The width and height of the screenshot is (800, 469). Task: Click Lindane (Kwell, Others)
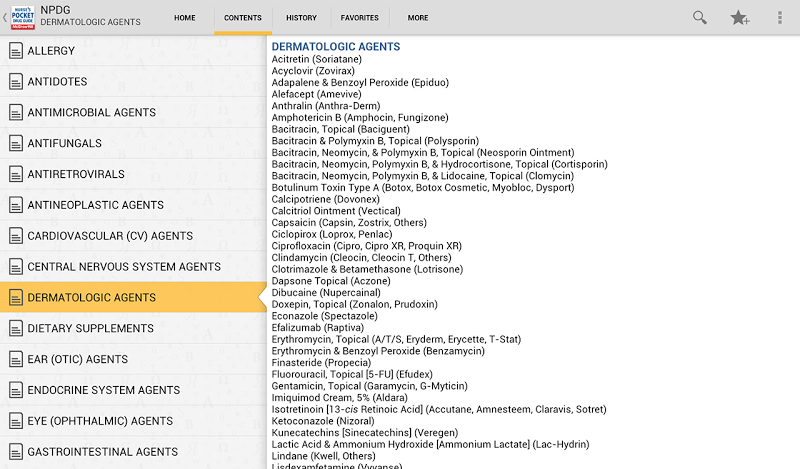[x=323, y=456]
